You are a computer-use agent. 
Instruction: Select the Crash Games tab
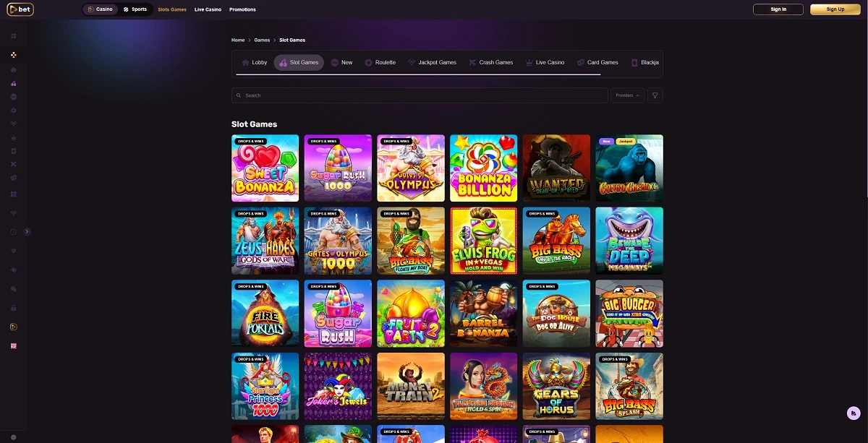[x=491, y=63]
